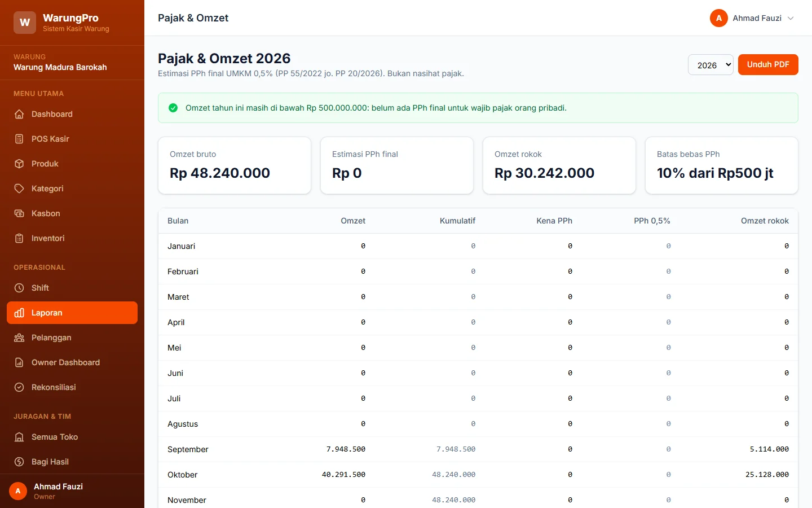Image resolution: width=812 pixels, height=508 pixels.
Task: Click the Bagi Hasil coin icon
Action: click(x=19, y=462)
